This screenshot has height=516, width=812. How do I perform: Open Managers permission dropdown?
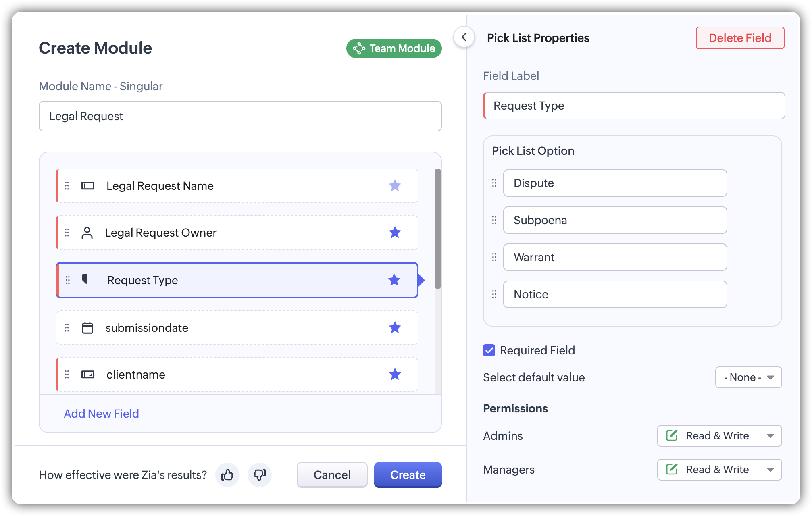click(719, 470)
